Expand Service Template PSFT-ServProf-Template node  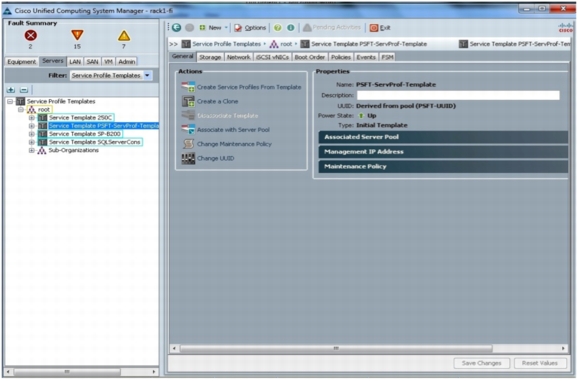pos(32,126)
